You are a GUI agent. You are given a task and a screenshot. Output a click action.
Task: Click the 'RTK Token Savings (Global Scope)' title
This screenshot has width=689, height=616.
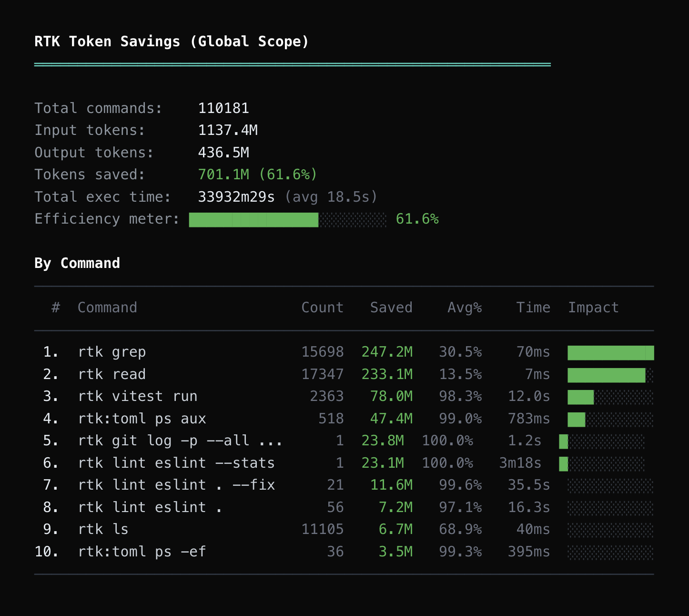tap(172, 41)
